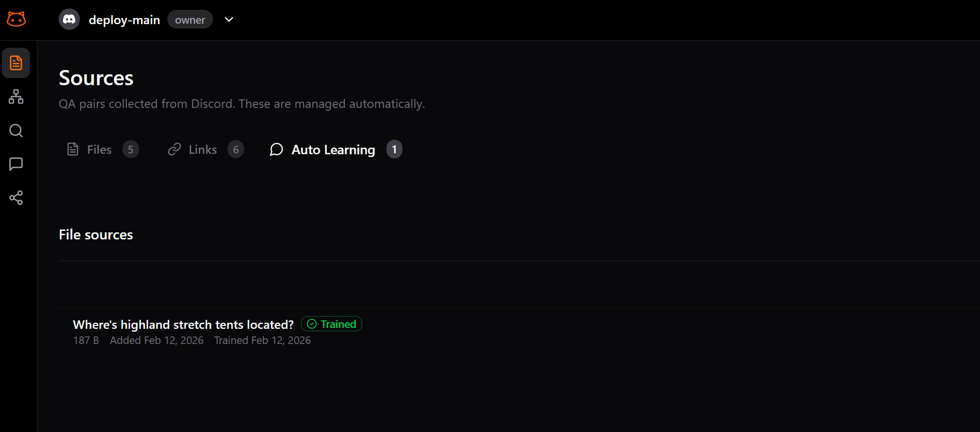Image resolution: width=980 pixels, height=432 pixels.
Task: Open search from the sidebar
Action: click(x=16, y=131)
